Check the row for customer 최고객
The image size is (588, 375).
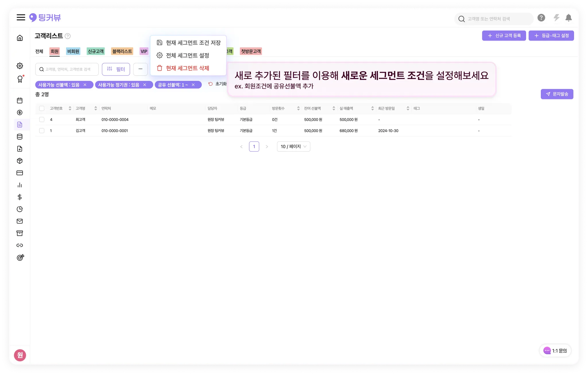(42, 120)
